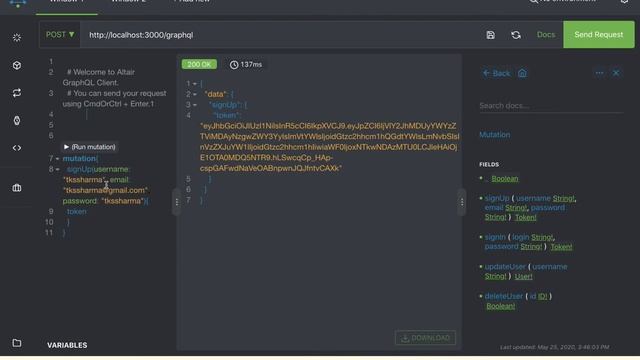Viewport: 640px width, 360px height.
Task: Click the Run mutation button
Action: pyautogui.click(x=89, y=147)
